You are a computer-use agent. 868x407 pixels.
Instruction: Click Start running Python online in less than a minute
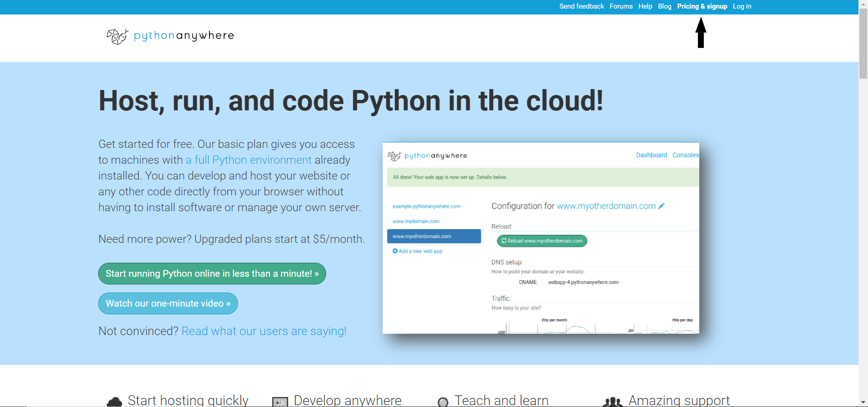[x=212, y=273]
